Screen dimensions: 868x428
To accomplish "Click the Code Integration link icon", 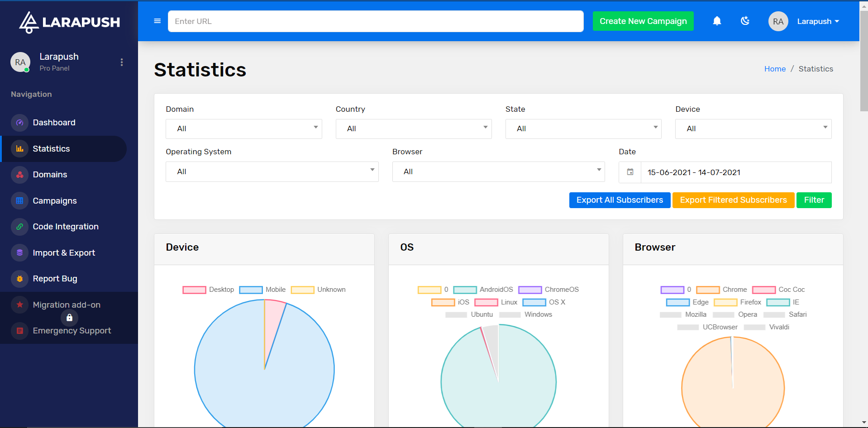I will coord(19,227).
